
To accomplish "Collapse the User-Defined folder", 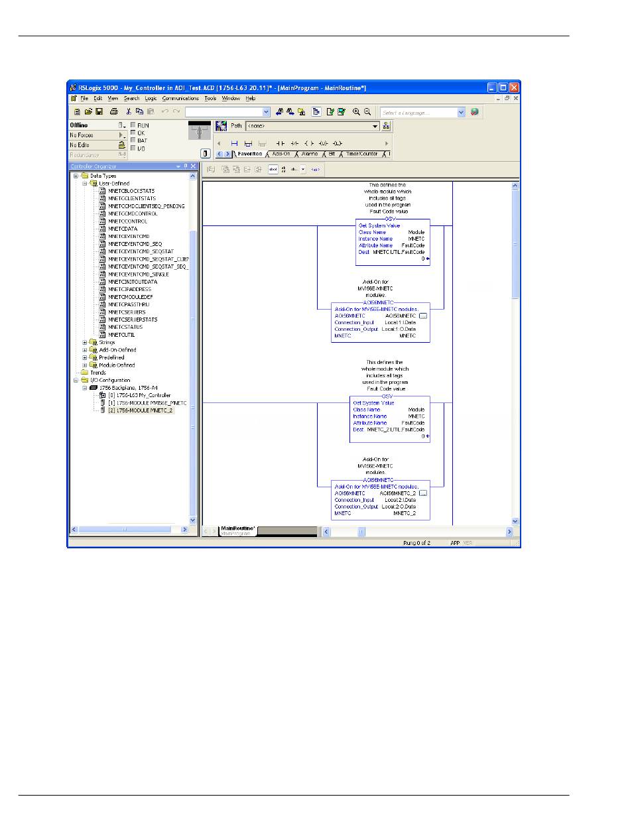I will (x=84, y=183).
